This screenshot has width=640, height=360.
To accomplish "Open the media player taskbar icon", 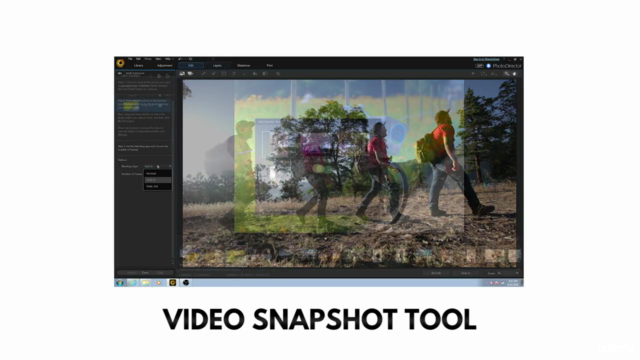I will 159,282.
